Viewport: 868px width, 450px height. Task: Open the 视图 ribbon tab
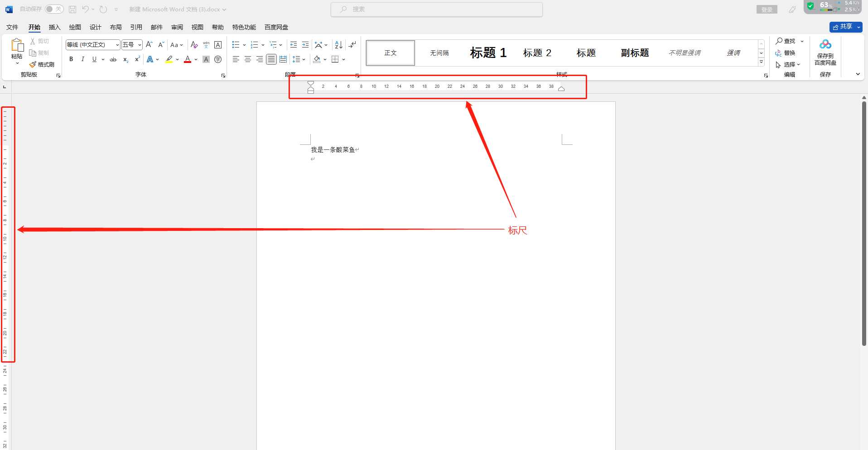[197, 27]
